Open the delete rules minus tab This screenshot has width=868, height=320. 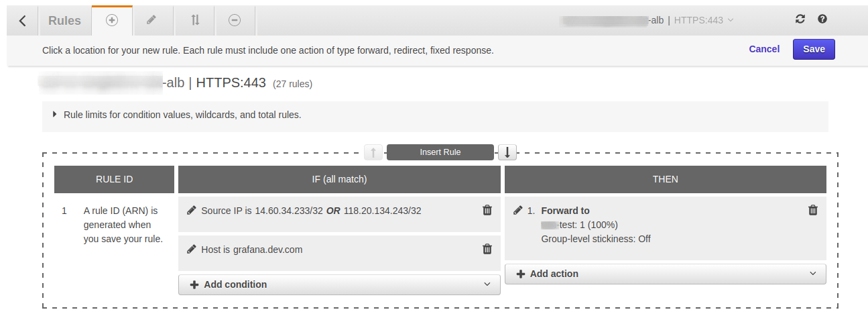pos(235,20)
